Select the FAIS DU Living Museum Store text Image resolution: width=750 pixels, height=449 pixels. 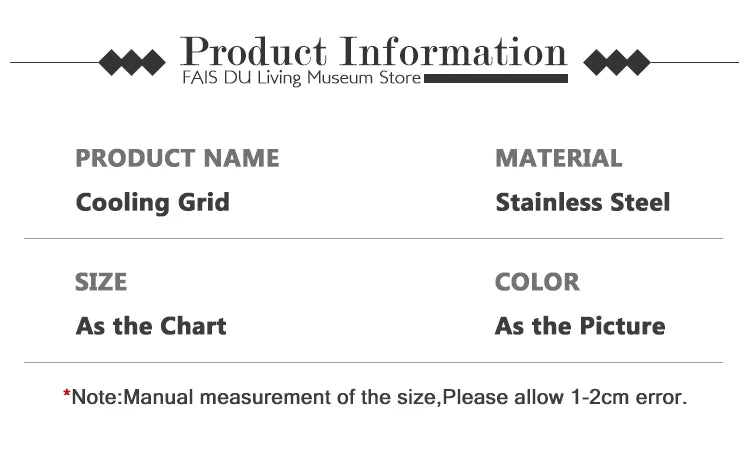tap(301, 77)
